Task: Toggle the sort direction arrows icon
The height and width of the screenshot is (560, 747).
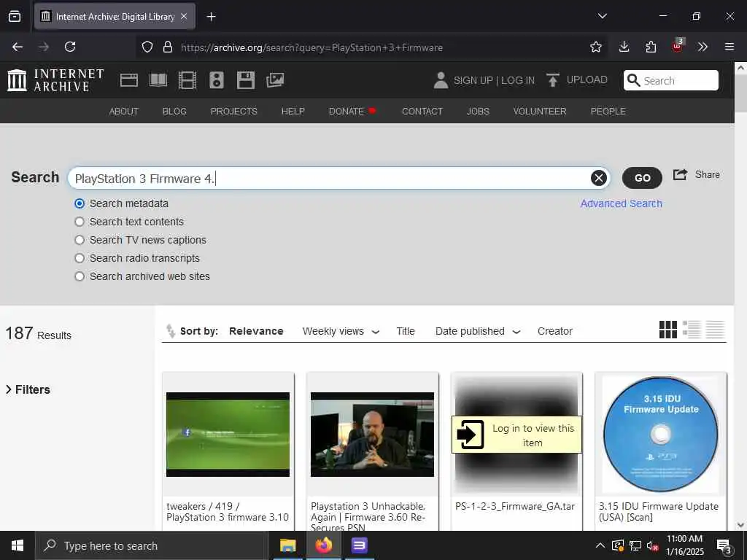Action: [x=171, y=331]
